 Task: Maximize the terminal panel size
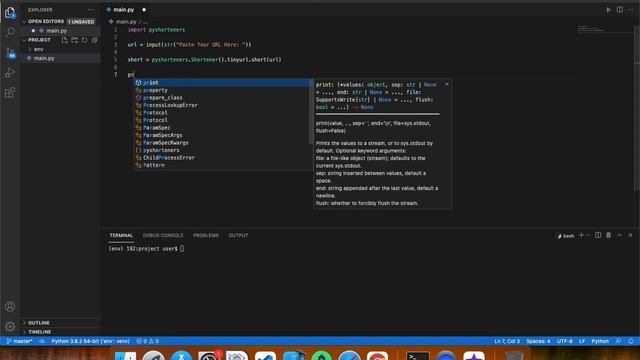620,235
